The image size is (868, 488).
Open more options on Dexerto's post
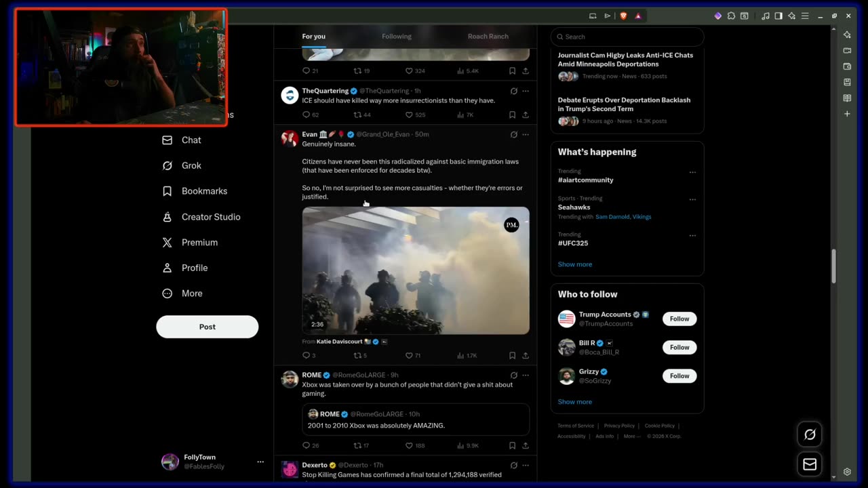[526, 465]
